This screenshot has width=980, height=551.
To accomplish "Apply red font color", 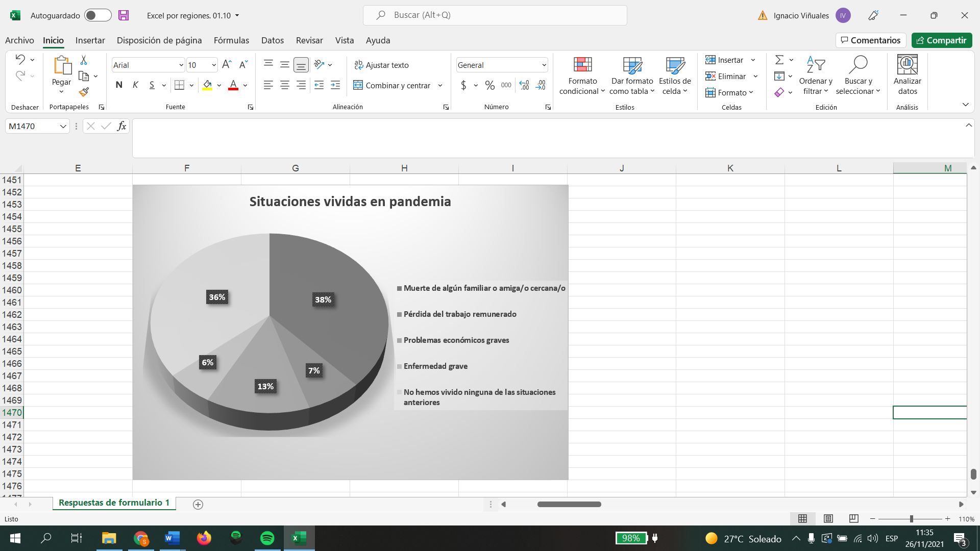I will point(233,85).
